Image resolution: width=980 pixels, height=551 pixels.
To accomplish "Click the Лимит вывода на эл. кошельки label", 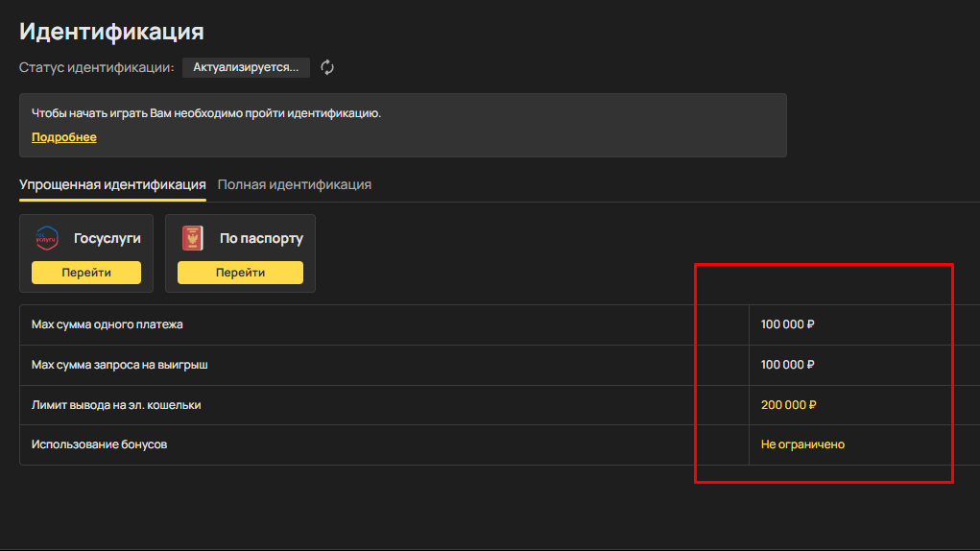I will click(x=116, y=405).
